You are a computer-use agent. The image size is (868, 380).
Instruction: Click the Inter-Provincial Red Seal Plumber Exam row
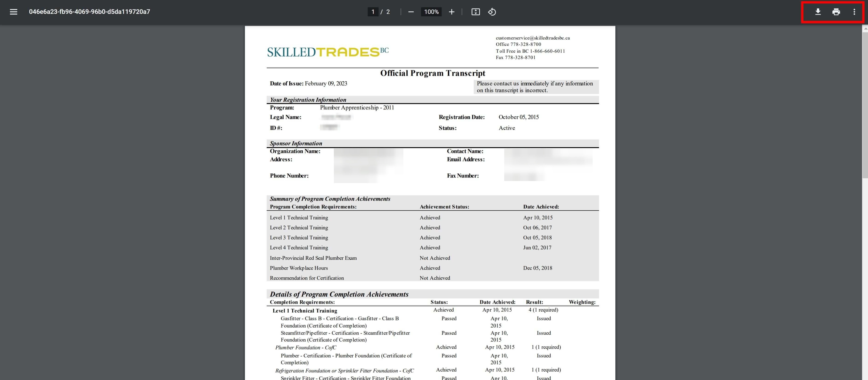click(x=313, y=258)
